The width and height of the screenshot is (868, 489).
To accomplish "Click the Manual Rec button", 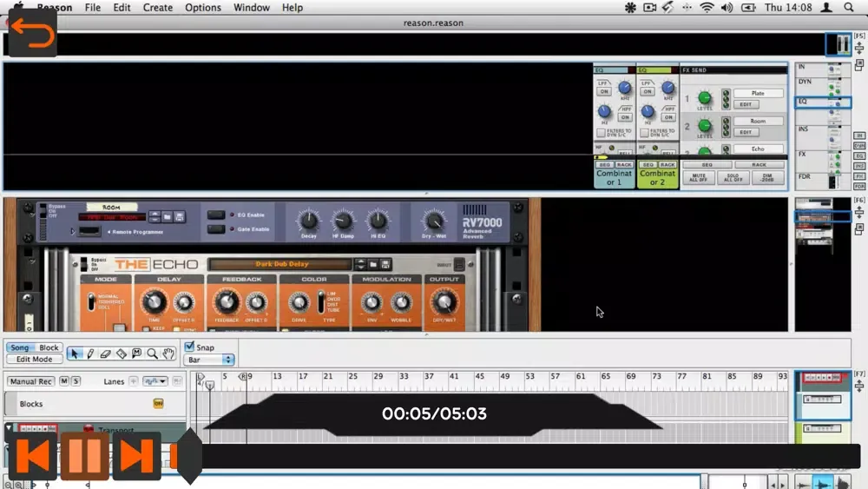I will [x=30, y=381].
